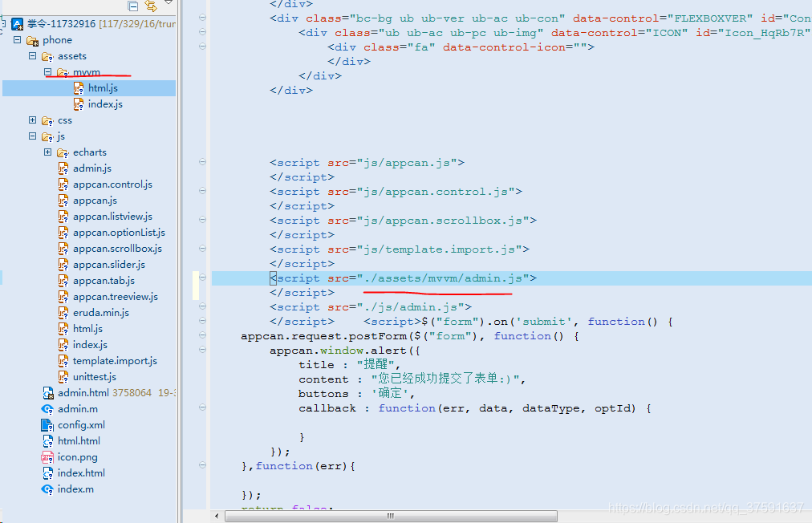Fold the div with class "fa"
Viewport: 812px width, 523px height.
tap(202, 47)
